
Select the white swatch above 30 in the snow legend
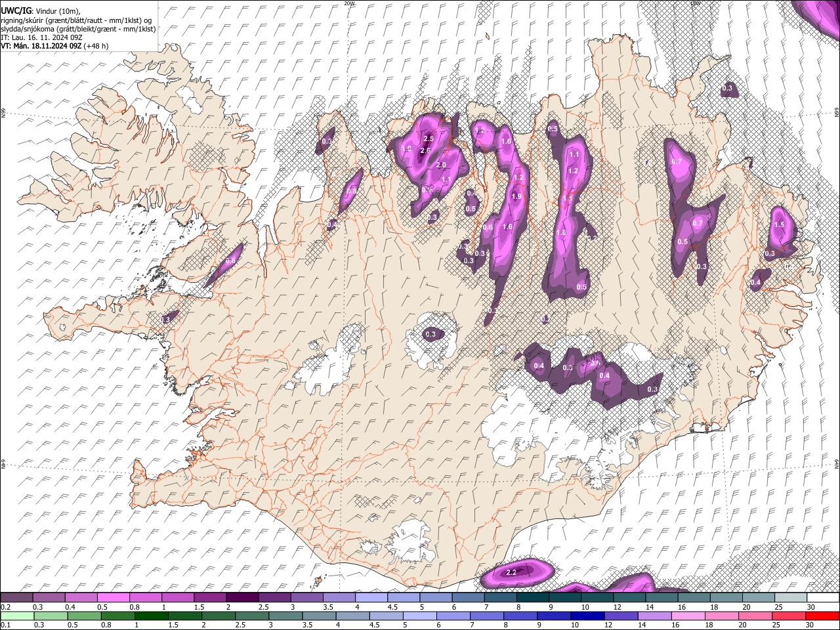click(823, 598)
